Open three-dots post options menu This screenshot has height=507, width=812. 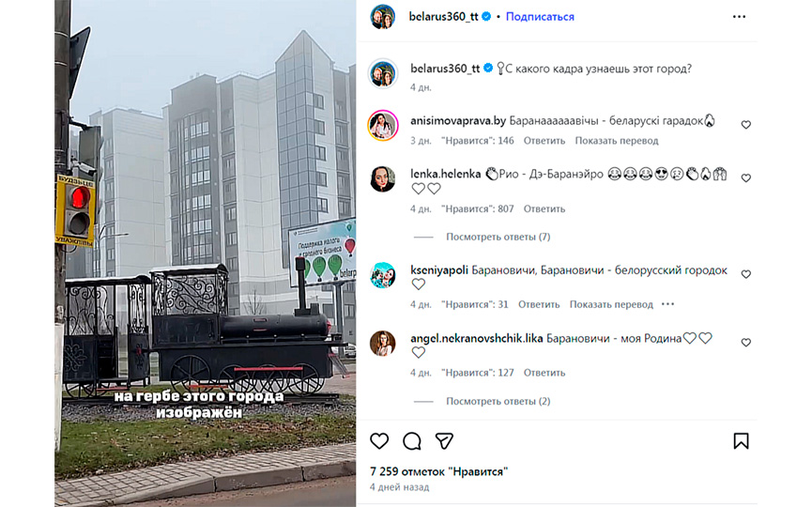click(739, 17)
